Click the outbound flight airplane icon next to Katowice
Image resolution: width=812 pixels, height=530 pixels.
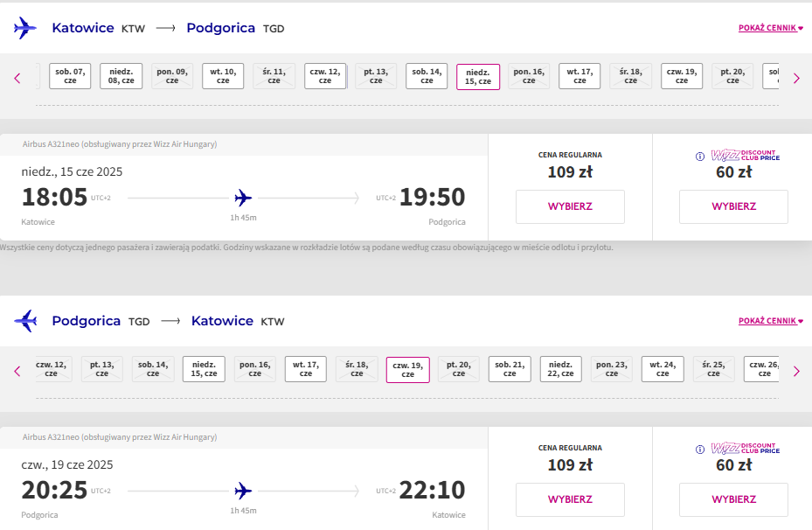(x=24, y=28)
